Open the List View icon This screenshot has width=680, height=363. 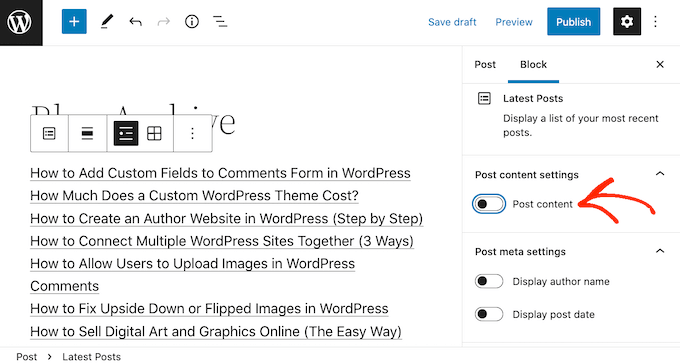pos(220,22)
